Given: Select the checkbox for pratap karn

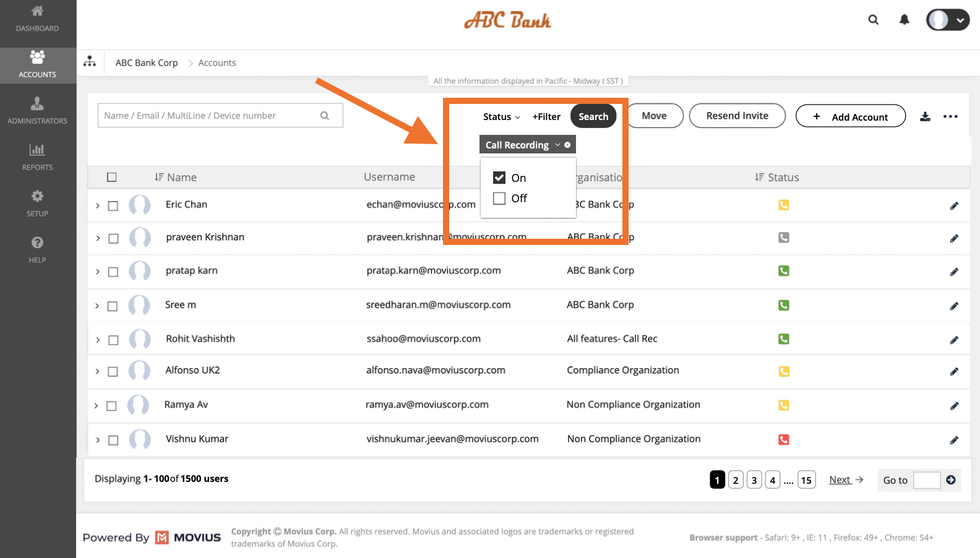Looking at the screenshot, I should [113, 272].
